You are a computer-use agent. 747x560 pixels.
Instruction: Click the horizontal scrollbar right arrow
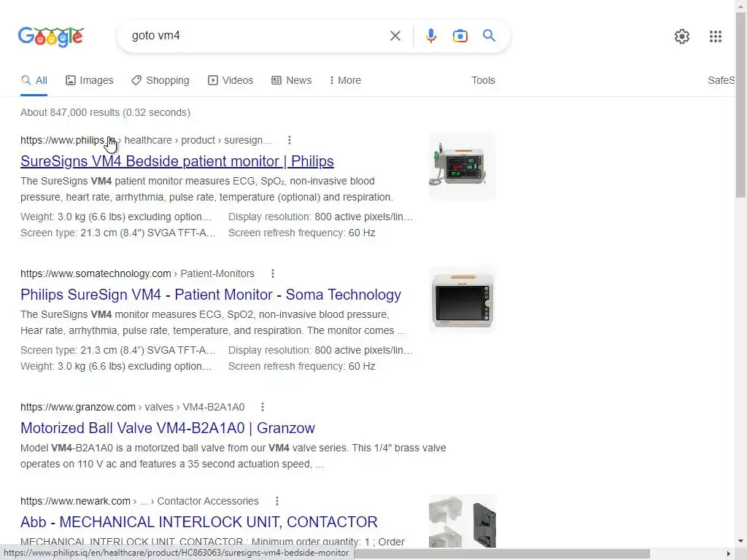coord(728,553)
